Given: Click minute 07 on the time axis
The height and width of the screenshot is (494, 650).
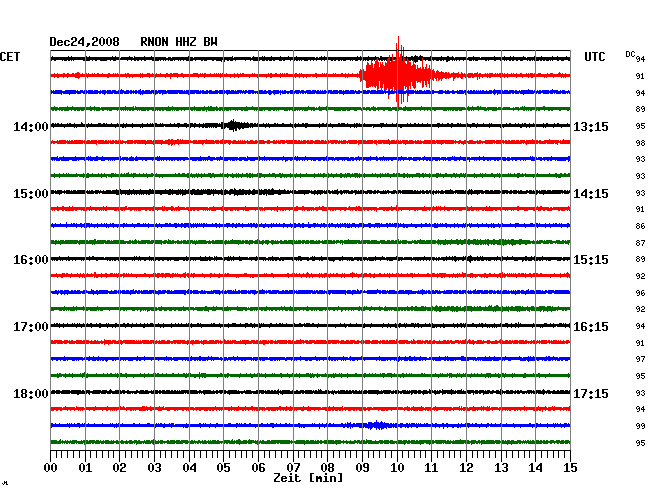Looking at the screenshot, I should pos(293,467).
